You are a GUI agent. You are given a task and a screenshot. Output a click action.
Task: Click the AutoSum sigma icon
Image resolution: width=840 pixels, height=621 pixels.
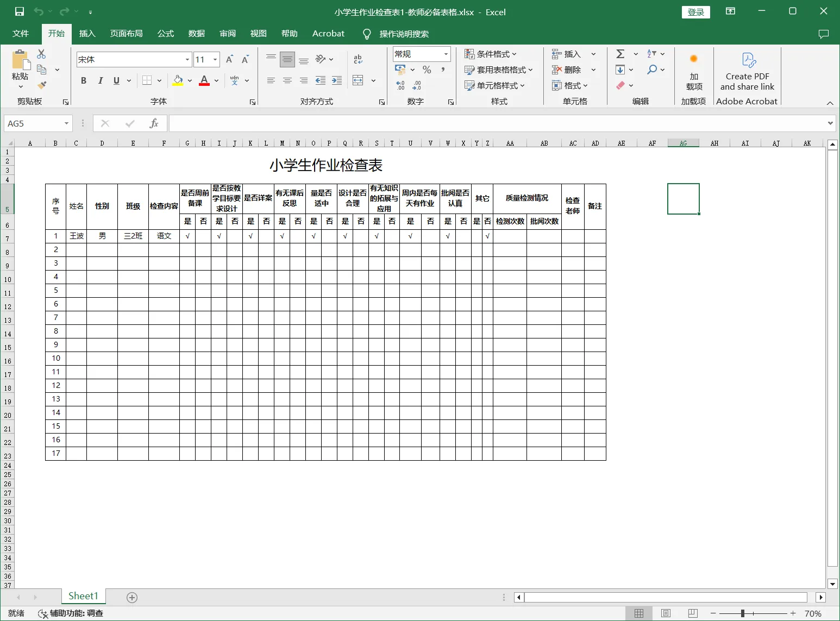pyautogui.click(x=620, y=54)
